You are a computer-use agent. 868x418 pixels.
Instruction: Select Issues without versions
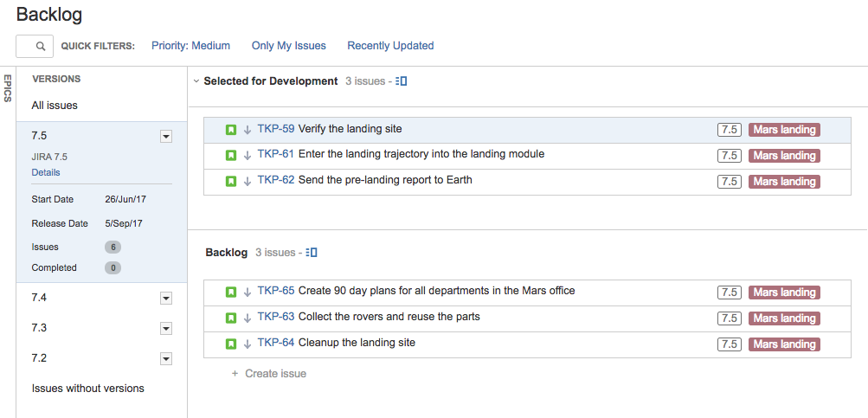pyautogui.click(x=88, y=388)
